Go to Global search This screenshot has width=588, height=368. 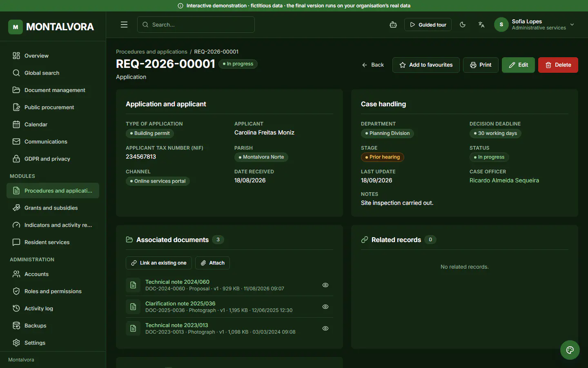[53, 73]
